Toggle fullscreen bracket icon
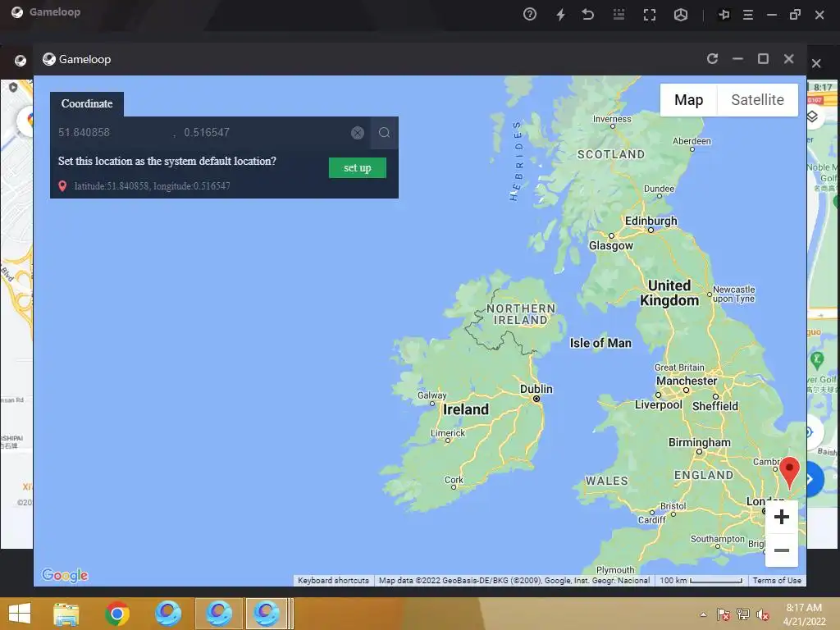The width and height of the screenshot is (840, 630). (650, 15)
